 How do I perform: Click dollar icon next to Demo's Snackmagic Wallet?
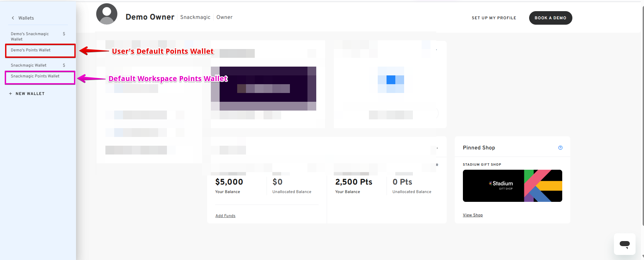[64, 34]
